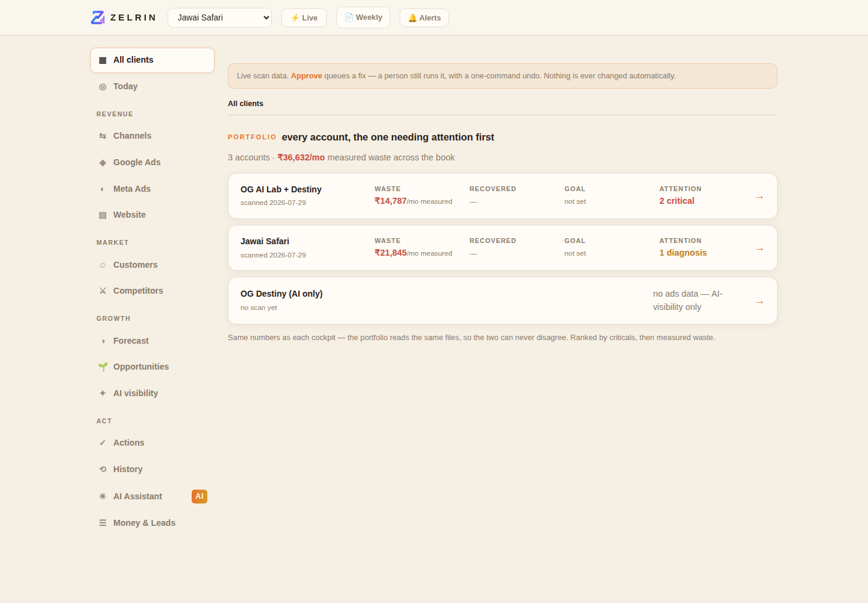Click the All clients breadcrumb tab
This screenshot has width=868, height=603.
(245, 104)
